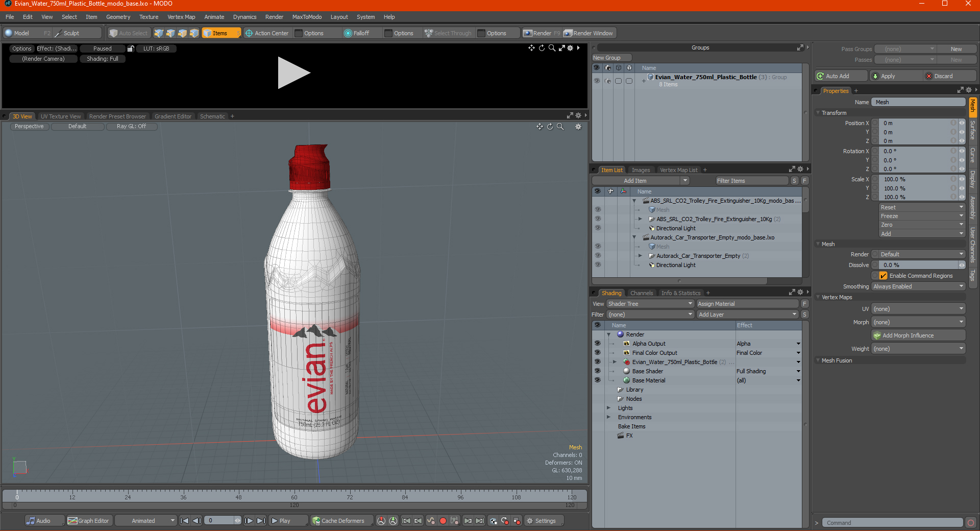The width and height of the screenshot is (980, 531).
Task: Switch to Channels tab
Action: click(x=642, y=293)
